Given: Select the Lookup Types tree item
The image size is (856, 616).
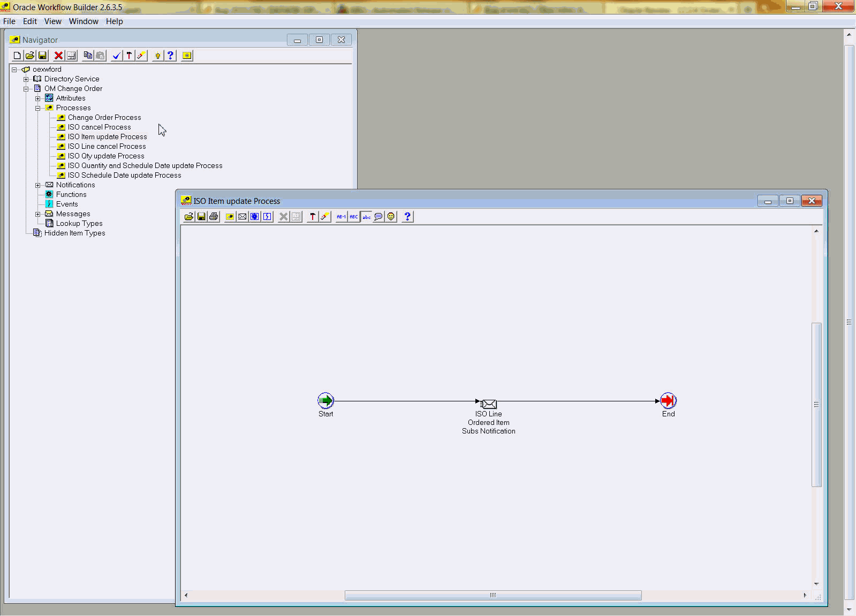Looking at the screenshot, I should (x=79, y=224).
